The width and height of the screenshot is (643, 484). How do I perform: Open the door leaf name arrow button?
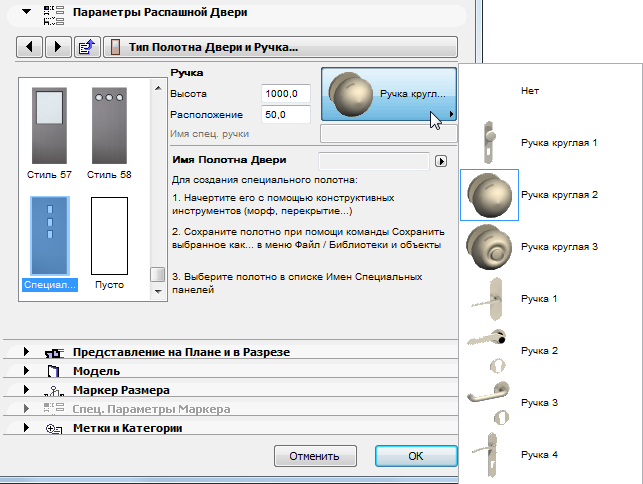coord(441,161)
